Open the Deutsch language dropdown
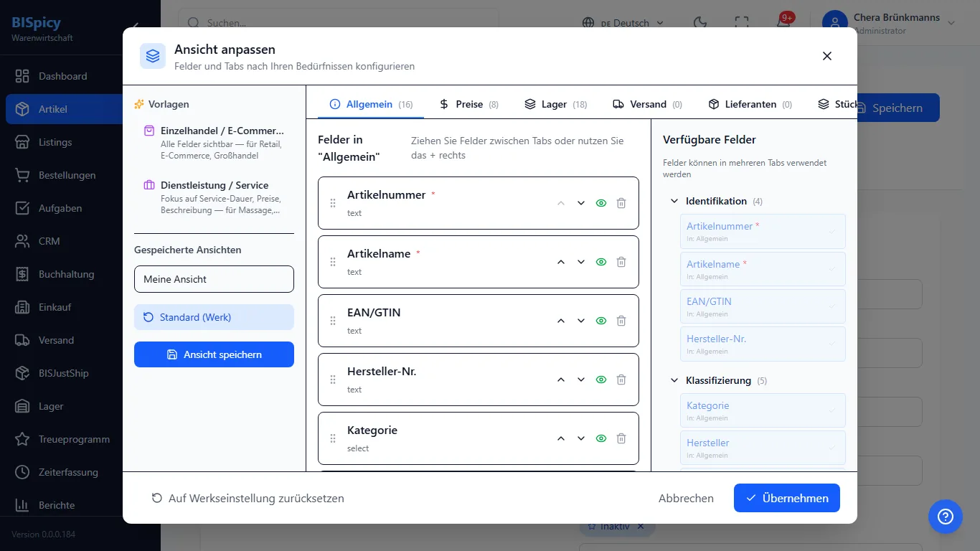Viewport: 980px width, 551px height. tap(621, 23)
